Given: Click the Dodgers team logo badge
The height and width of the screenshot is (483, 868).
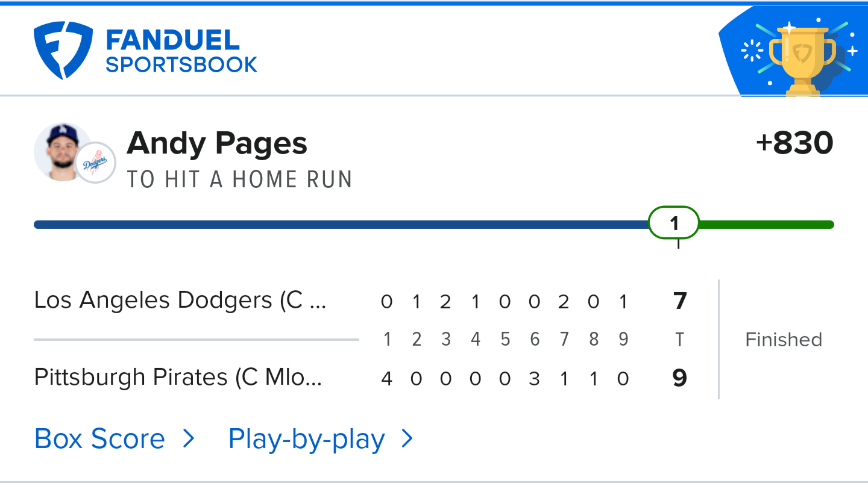Looking at the screenshot, I should click(95, 163).
